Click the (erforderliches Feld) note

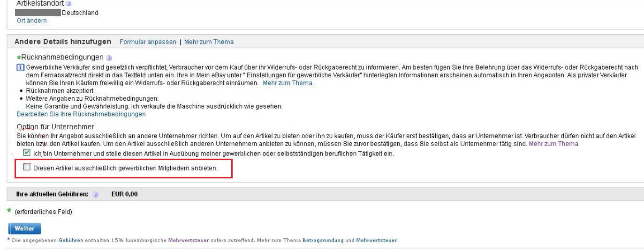click(44, 212)
